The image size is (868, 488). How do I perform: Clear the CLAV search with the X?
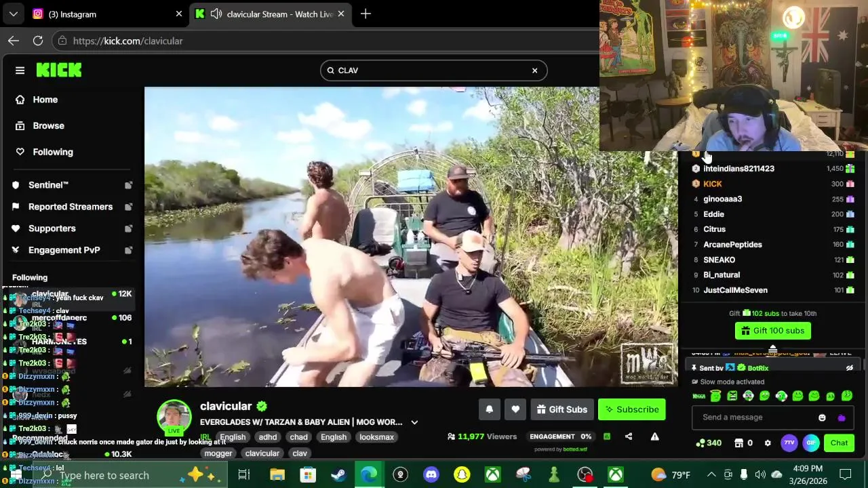pos(534,70)
